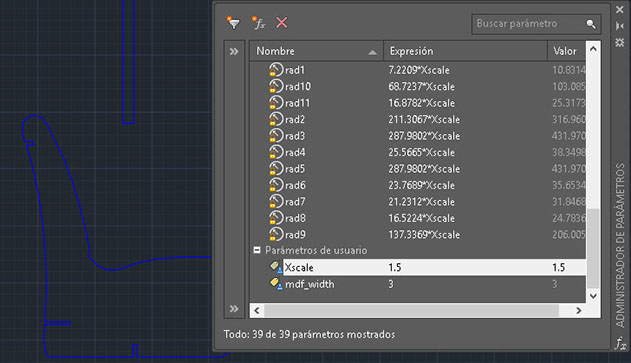Select the rad5 radial constraint icon
The width and height of the screenshot is (631, 363).
click(276, 169)
